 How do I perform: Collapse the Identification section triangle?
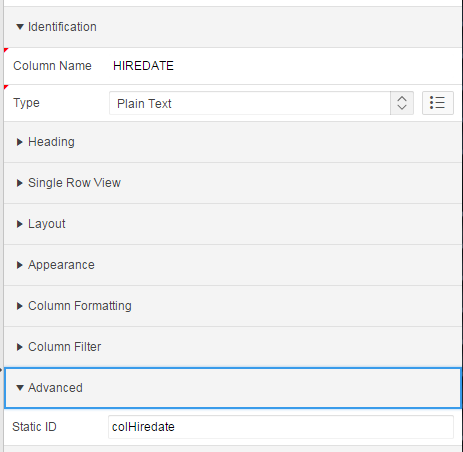20,27
